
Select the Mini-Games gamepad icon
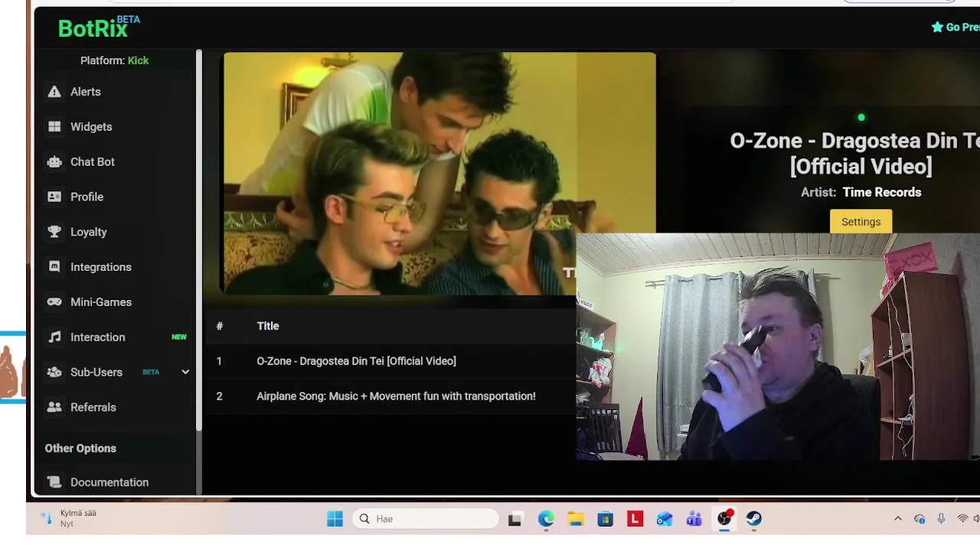coord(54,302)
